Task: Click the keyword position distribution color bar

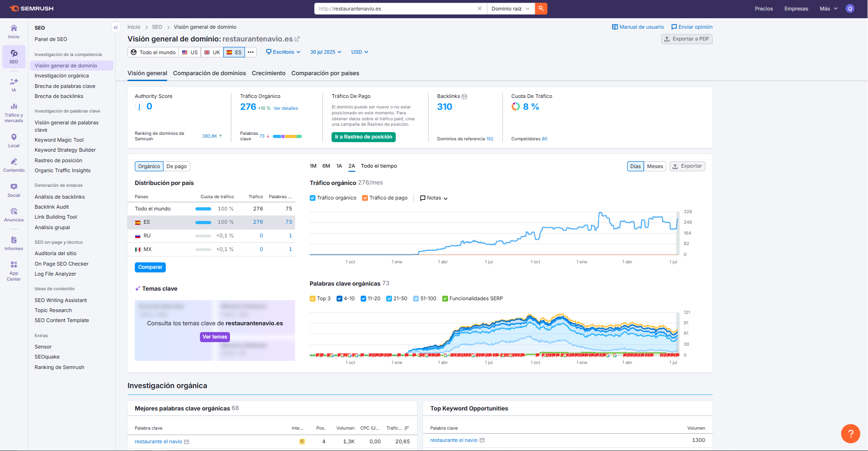Action: coord(287,136)
